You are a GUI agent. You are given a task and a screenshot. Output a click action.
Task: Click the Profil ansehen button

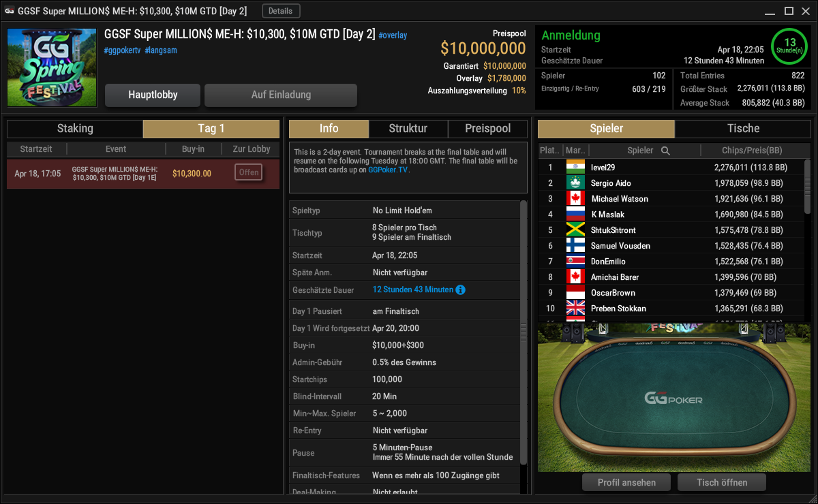tap(626, 482)
